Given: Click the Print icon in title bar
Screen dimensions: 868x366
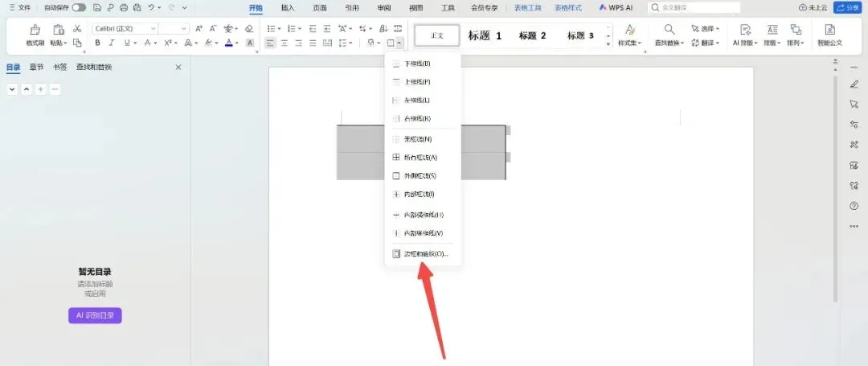Looking at the screenshot, I should [124, 8].
